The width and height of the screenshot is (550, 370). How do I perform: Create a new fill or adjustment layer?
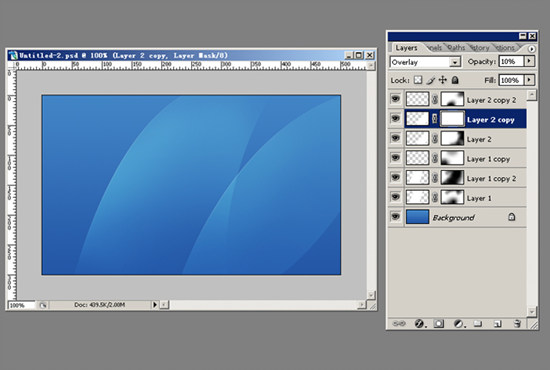click(459, 323)
